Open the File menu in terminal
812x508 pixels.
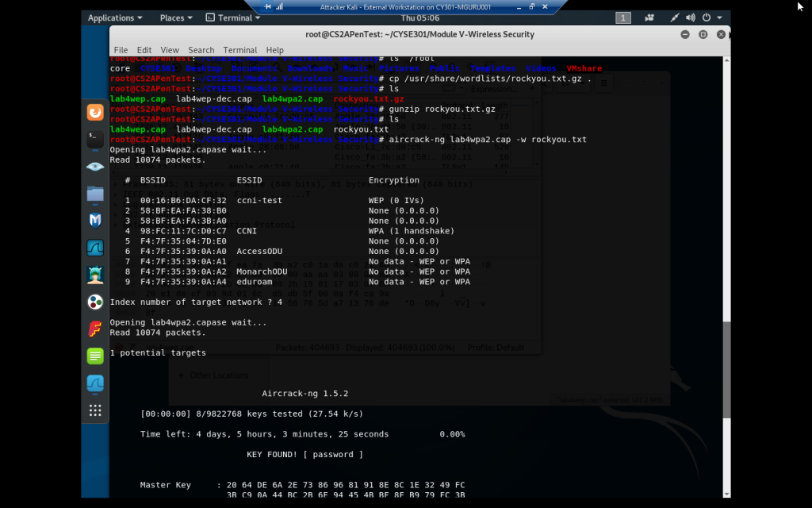click(x=121, y=50)
